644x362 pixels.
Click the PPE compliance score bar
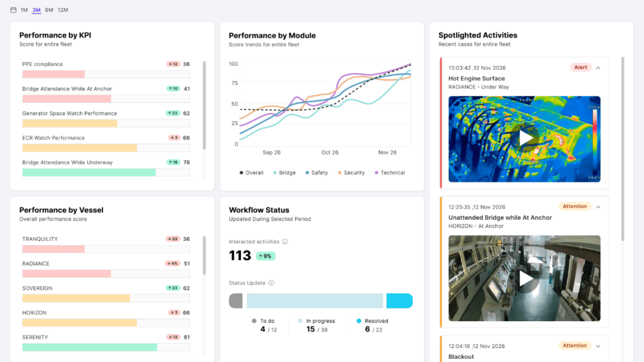click(x=106, y=74)
